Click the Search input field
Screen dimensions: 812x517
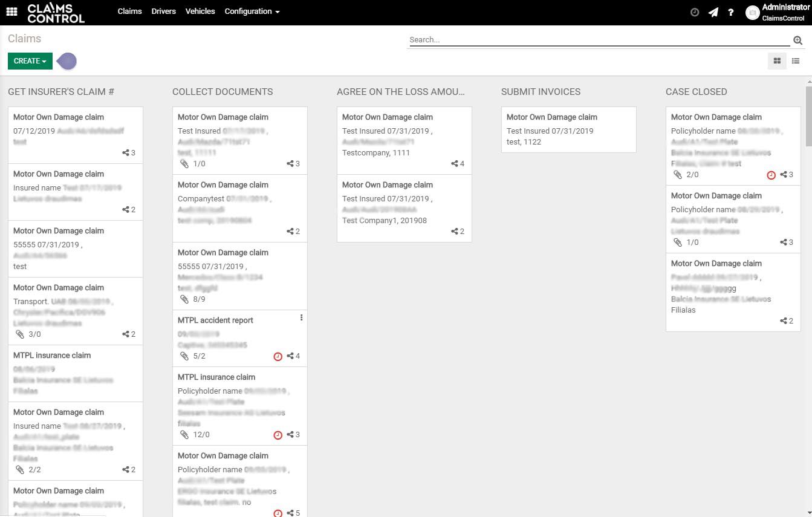tap(599, 40)
